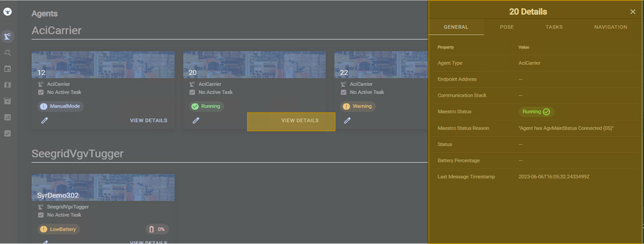This screenshot has height=244, width=644.
Task: Switch to the POSE tab
Action: 507,27
